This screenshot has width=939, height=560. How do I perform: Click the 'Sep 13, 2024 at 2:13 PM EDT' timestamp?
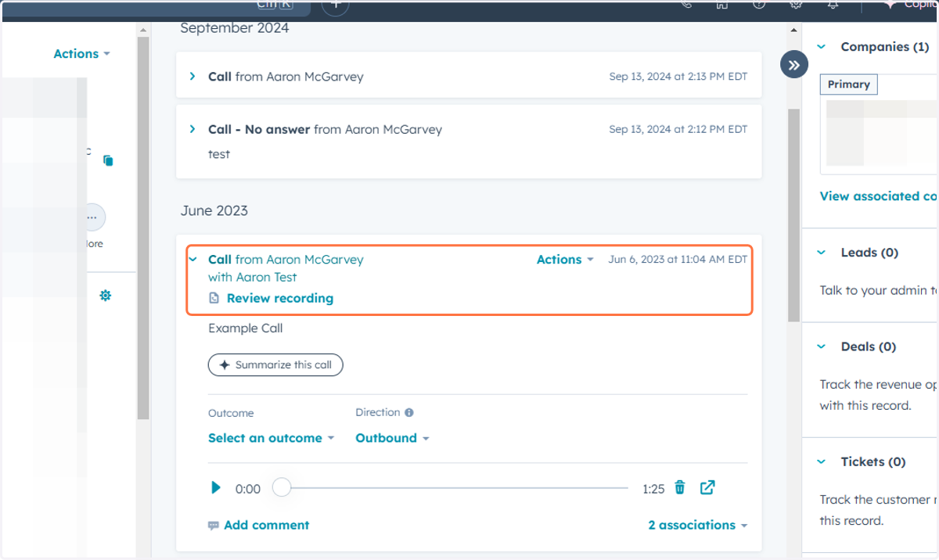pyautogui.click(x=678, y=77)
